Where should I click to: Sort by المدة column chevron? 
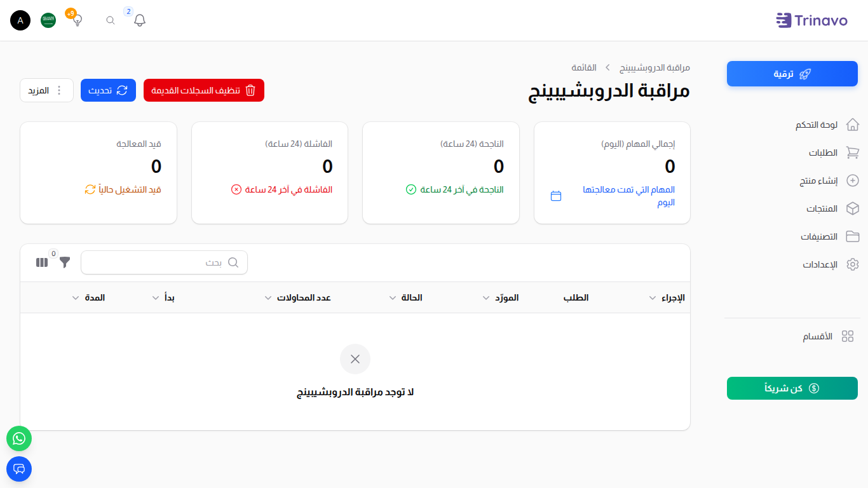coord(76,298)
